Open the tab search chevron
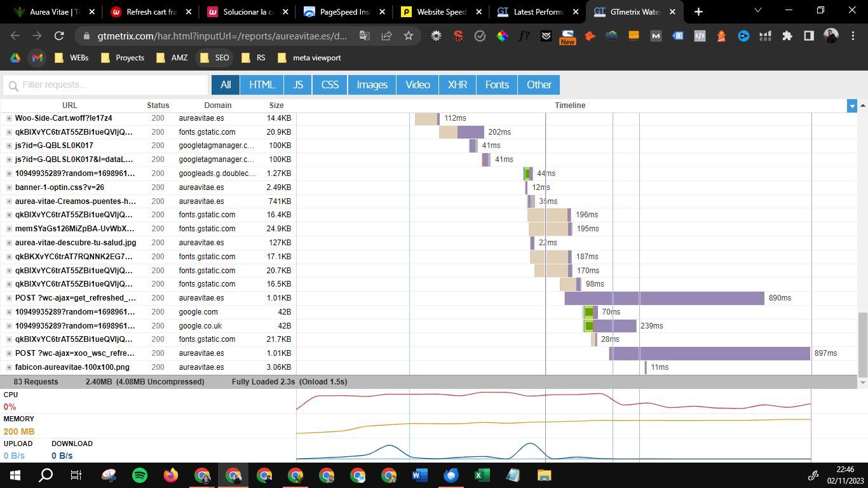868x488 pixels. (757, 11)
